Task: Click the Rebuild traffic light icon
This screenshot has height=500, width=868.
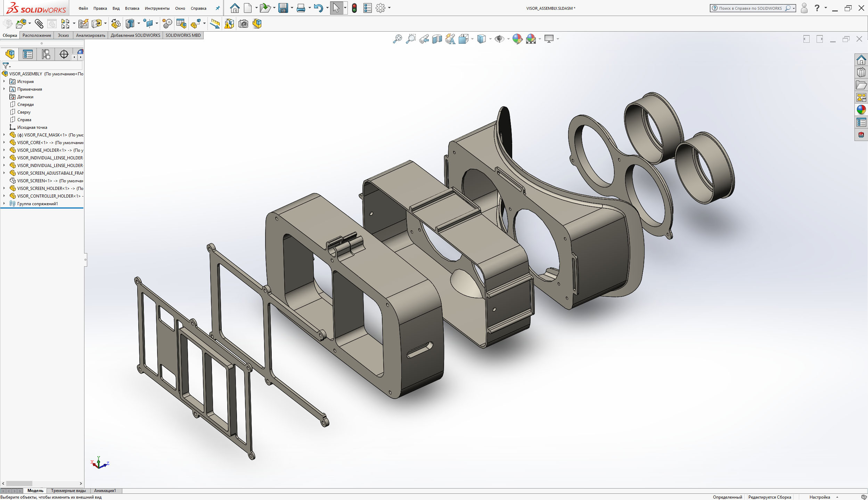Action: (354, 8)
